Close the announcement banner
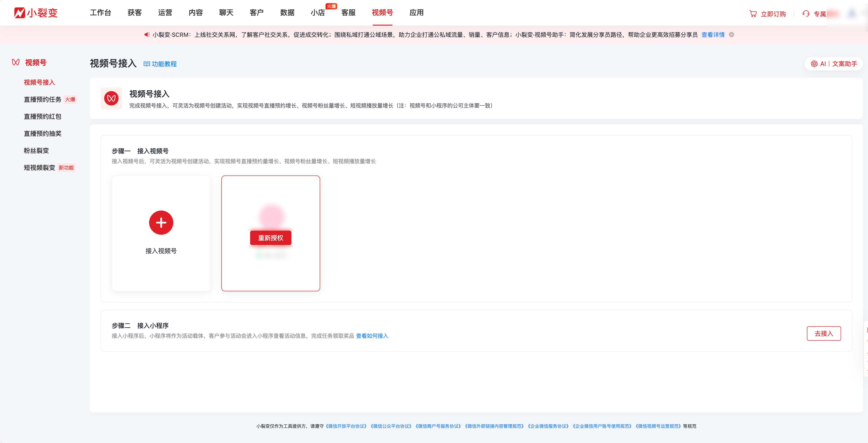Viewport: 868px width, 443px height. 731,35
